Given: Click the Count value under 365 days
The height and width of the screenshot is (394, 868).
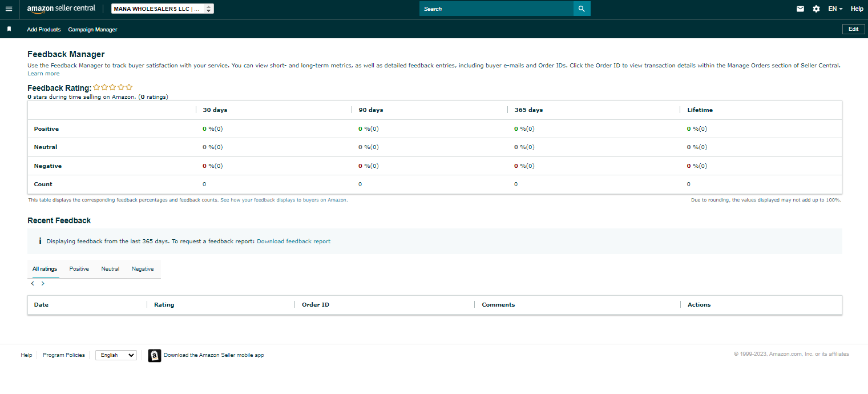Looking at the screenshot, I should [x=516, y=184].
